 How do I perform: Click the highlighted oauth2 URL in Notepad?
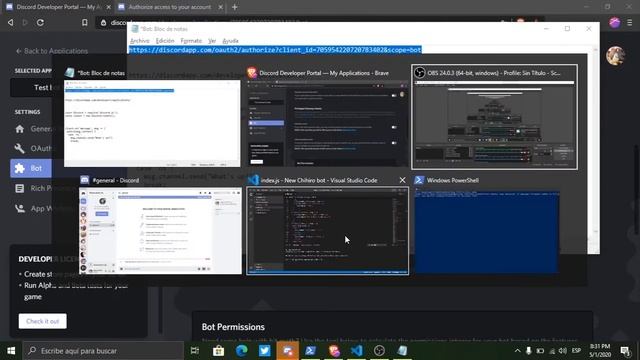tap(275, 50)
